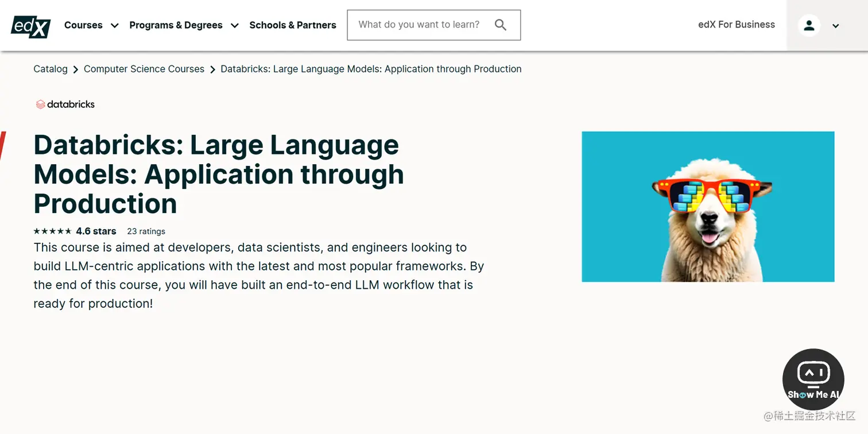Click the Databricks course breadcrumb

371,69
